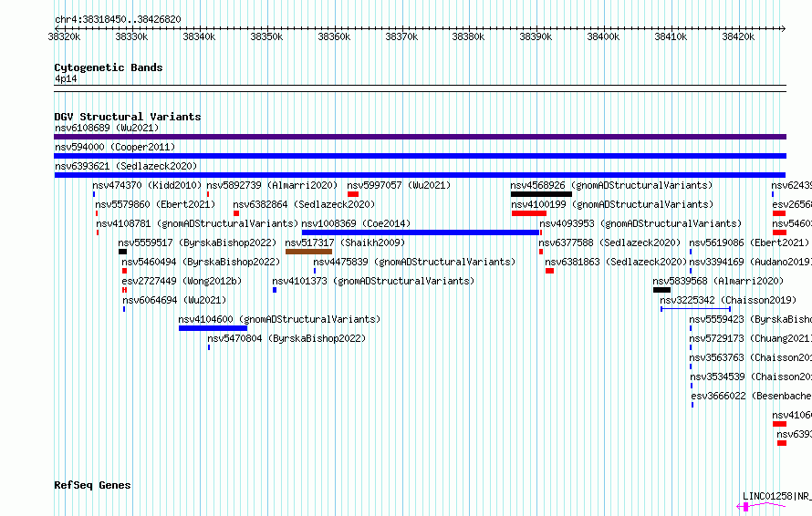812x516 pixels.
Task: Select the brown nsv517317 (Shaikh2009) bar
Action: 308,252
